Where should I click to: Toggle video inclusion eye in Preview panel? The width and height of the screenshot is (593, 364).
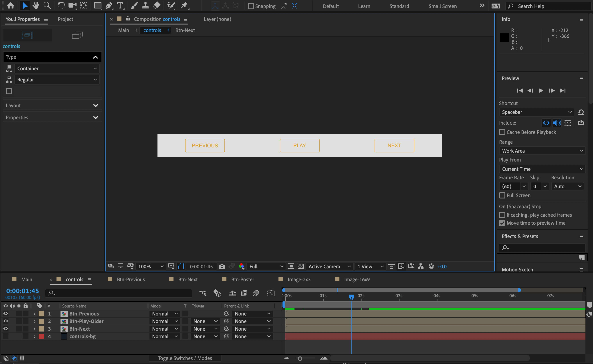[546, 123]
